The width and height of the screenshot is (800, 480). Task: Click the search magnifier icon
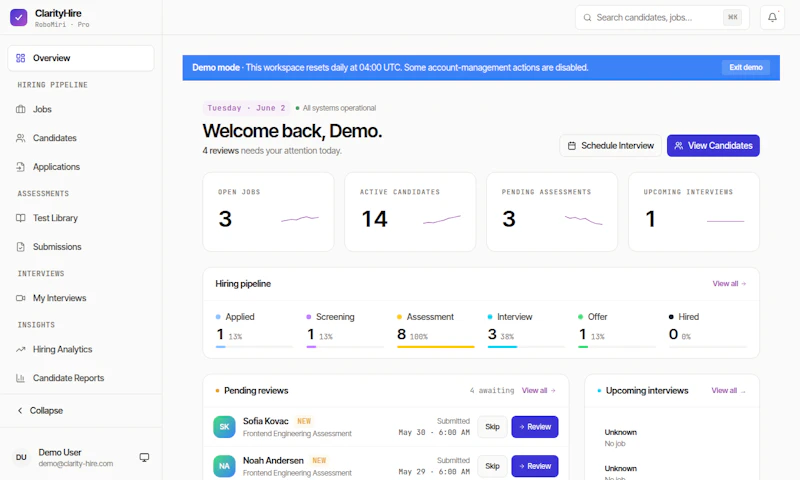click(588, 17)
